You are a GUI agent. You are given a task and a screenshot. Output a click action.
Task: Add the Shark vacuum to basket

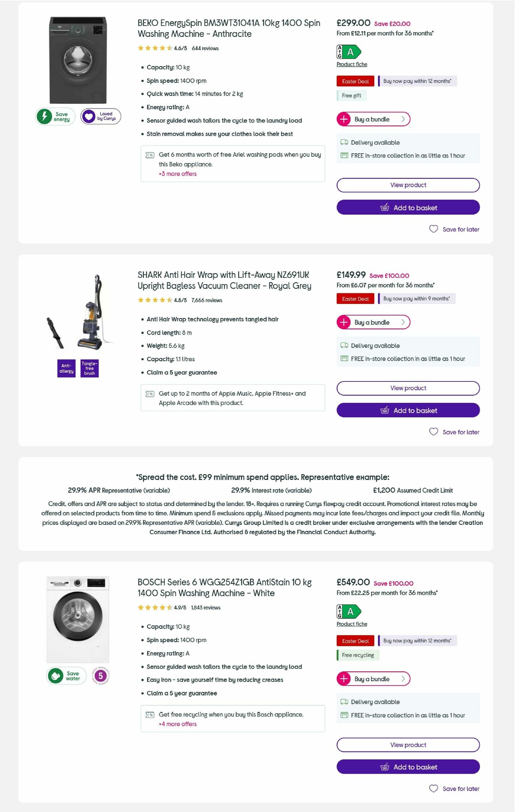tap(408, 410)
